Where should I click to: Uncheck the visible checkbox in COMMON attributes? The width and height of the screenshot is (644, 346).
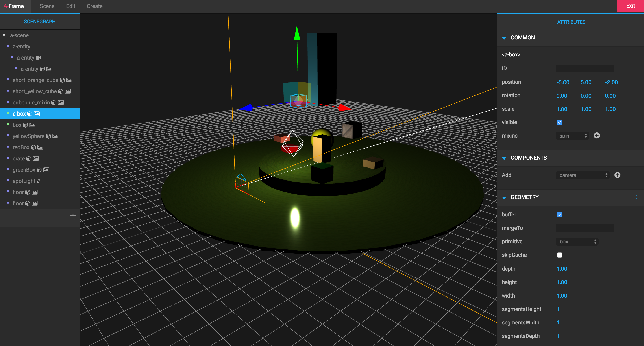tap(560, 122)
